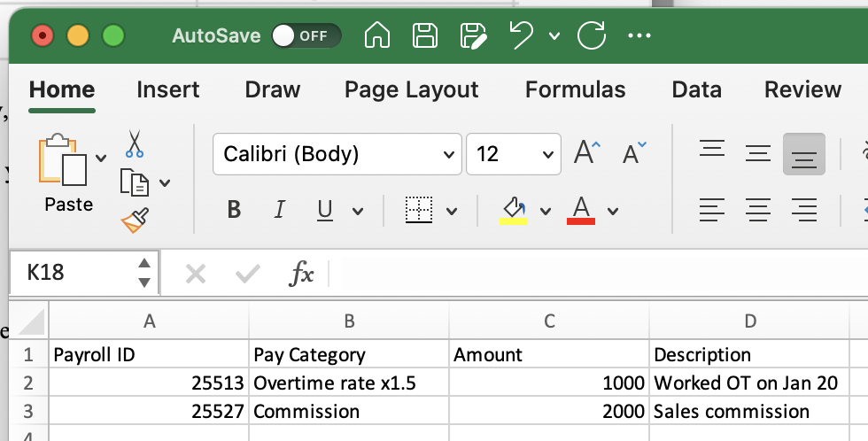Click the Format Painter brush icon
The width and height of the screenshot is (868, 441).
pyautogui.click(x=135, y=220)
